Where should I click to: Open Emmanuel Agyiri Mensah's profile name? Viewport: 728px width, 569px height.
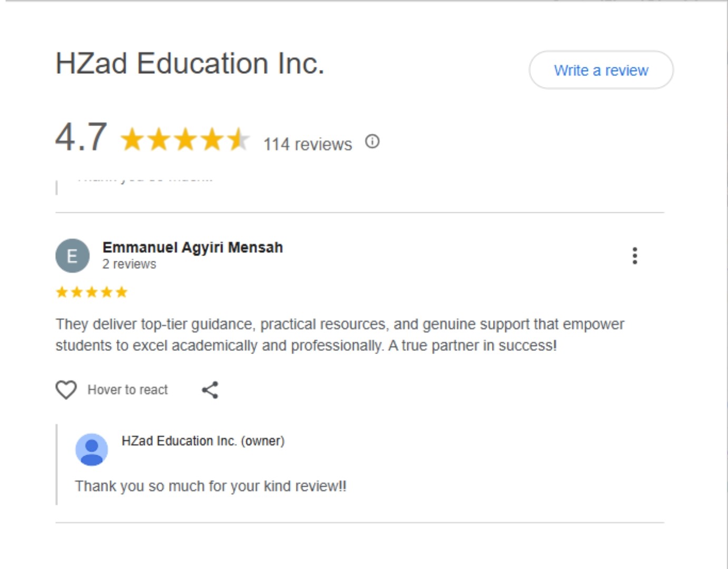click(192, 247)
